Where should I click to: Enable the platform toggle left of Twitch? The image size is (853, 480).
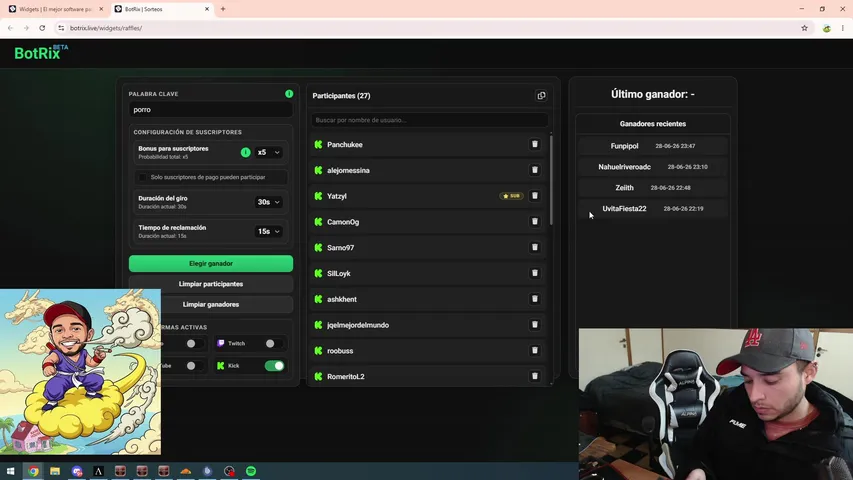click(194, 343)
